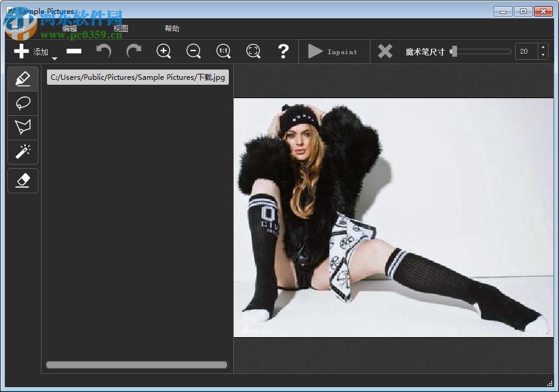
Task: Select the Marker tool in left sidebar
Action: [x=23, y=79]
